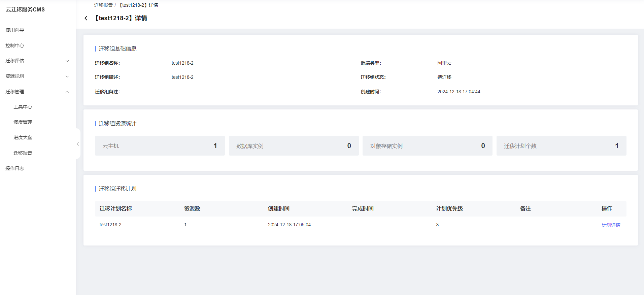This screenshot has height=295, width=644.
Task: Select 迁移管理 in the sidebar
Action: point(15,92)
